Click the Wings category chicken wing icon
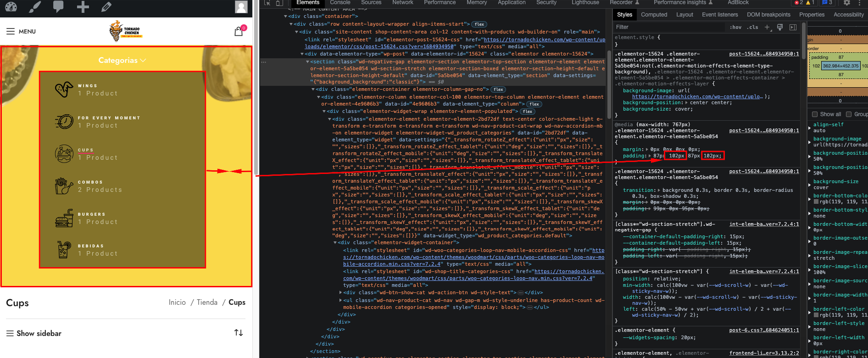 click(x=64, y=89)
